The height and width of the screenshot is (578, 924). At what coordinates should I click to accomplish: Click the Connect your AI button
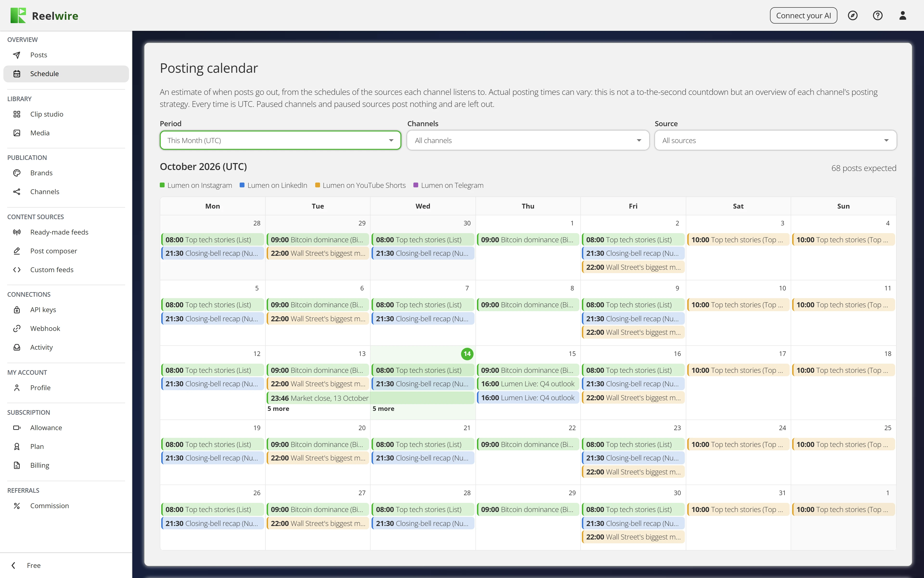pos(803,16)
